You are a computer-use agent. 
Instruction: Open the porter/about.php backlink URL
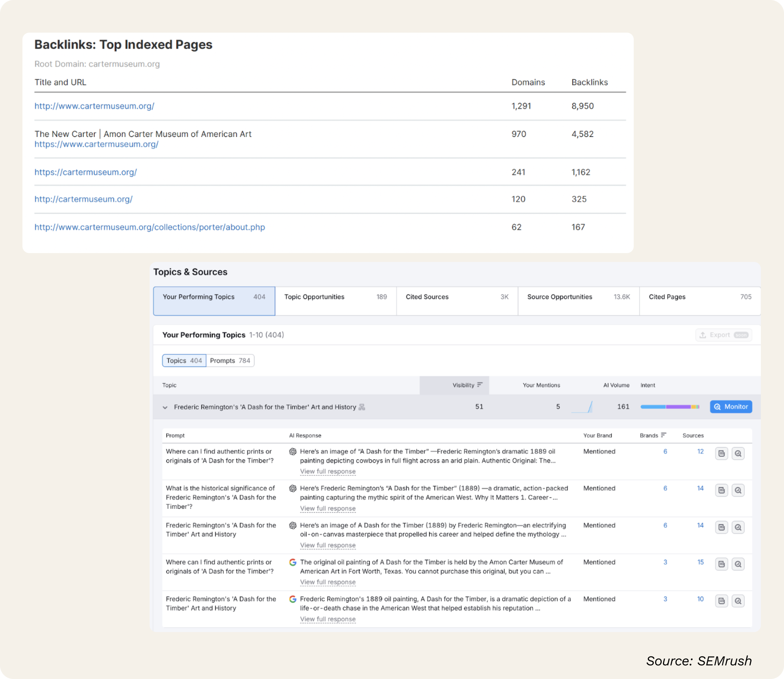coord(150,227)
